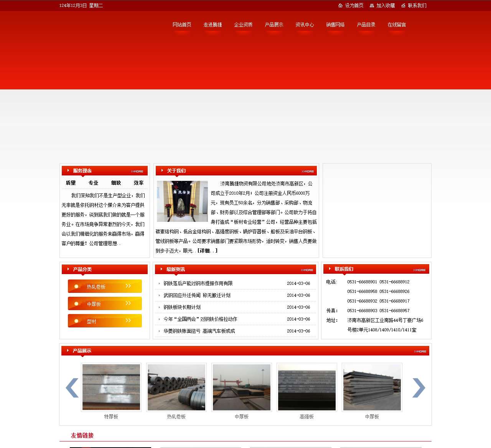Click the double-arrow icon on 型材 category button
The image size is (491, 448).
click(x=128, y=321)
